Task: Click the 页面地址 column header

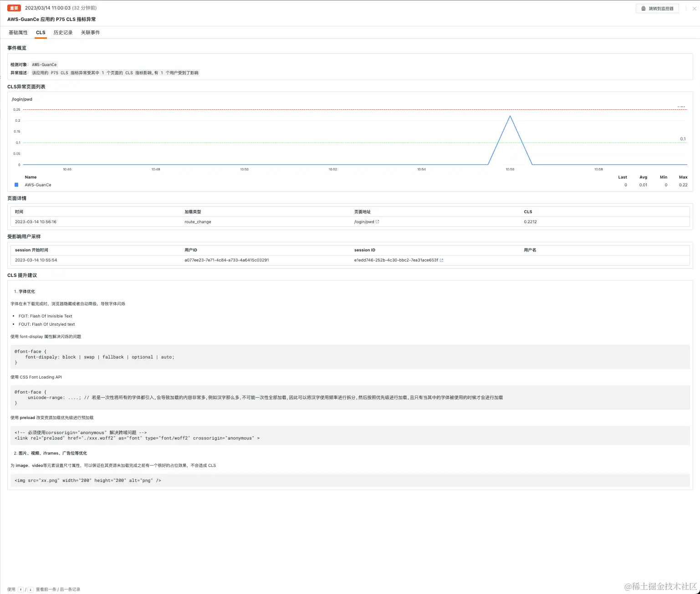Action: pos(363,212)
